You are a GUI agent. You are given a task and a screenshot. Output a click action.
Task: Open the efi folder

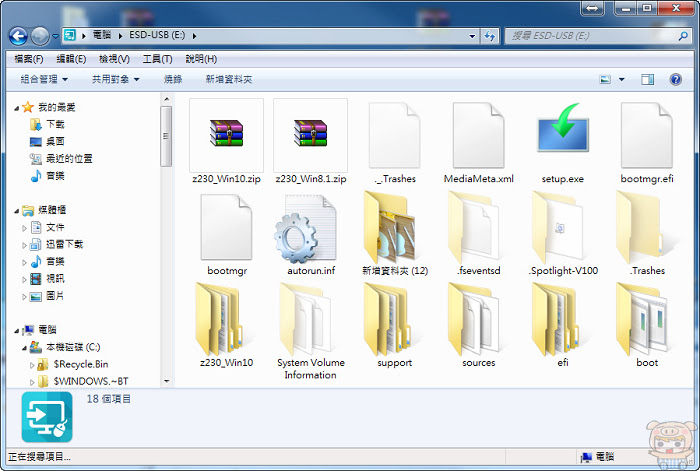(557, 320)
